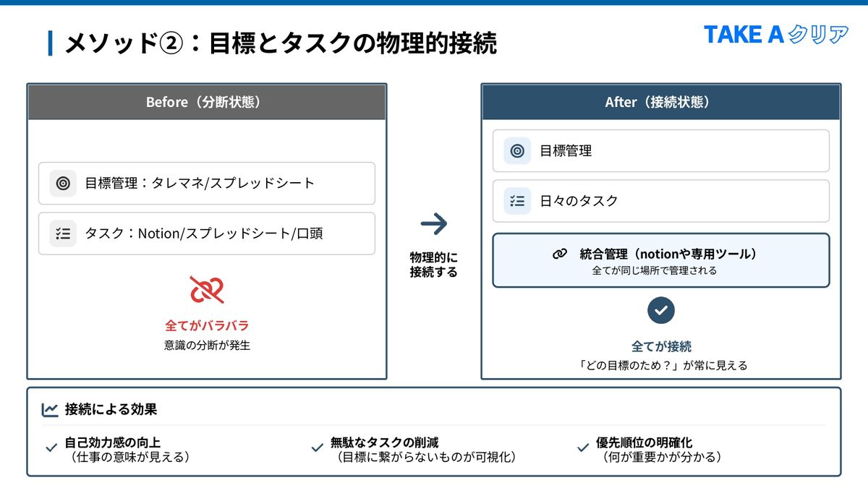Click the slide title メソッド②：目標とタスクの物理的接続
Screen dimensions: 868x488
(281, 43)
